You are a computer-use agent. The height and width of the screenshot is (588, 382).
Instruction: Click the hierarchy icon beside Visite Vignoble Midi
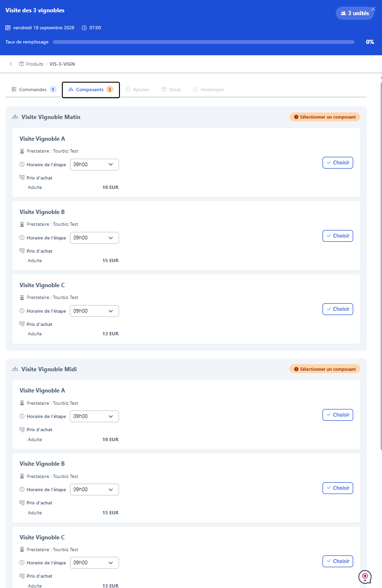click(15, 369)
